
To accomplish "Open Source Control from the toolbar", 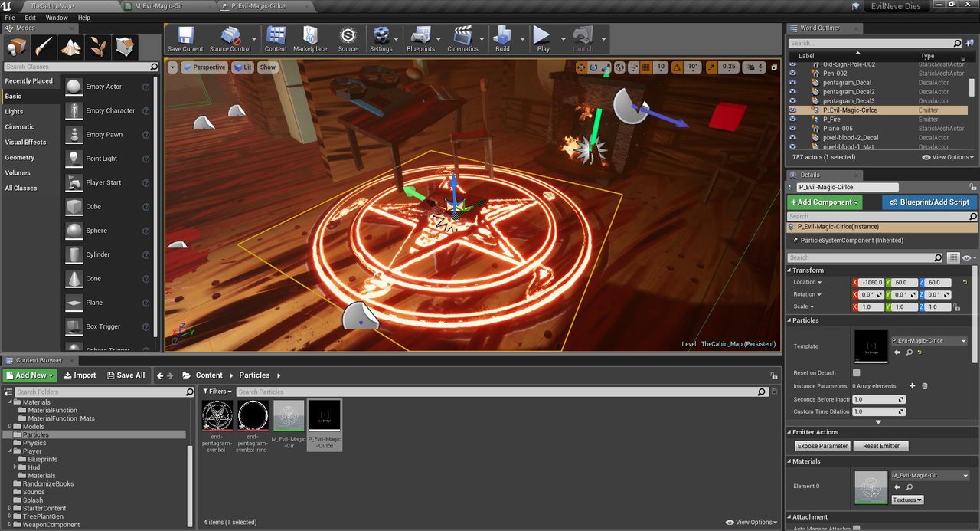I will (x=230, y=38).
